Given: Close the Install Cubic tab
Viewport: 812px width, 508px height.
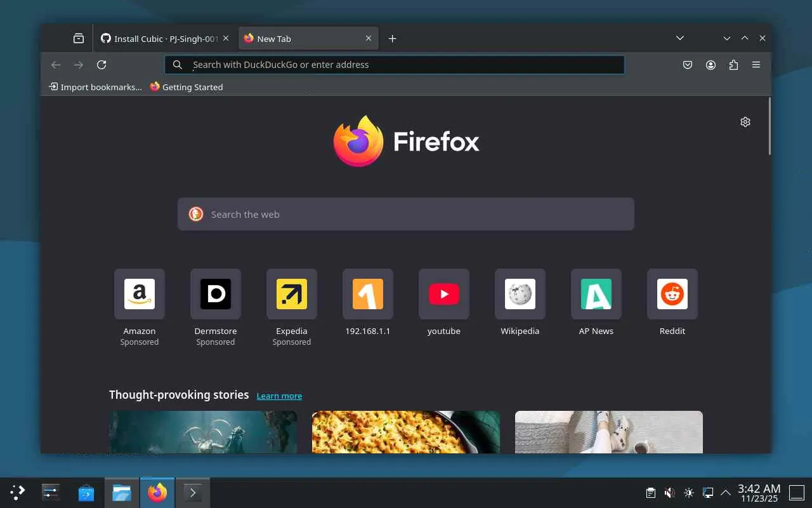Looking at the screenshot, I should (226, 39).
